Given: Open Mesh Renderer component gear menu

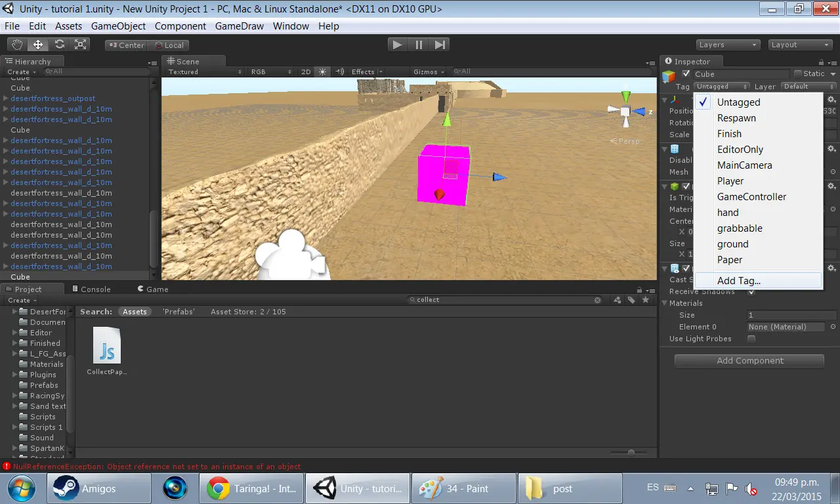Looking at the screenshot, I should click(831, 268).
